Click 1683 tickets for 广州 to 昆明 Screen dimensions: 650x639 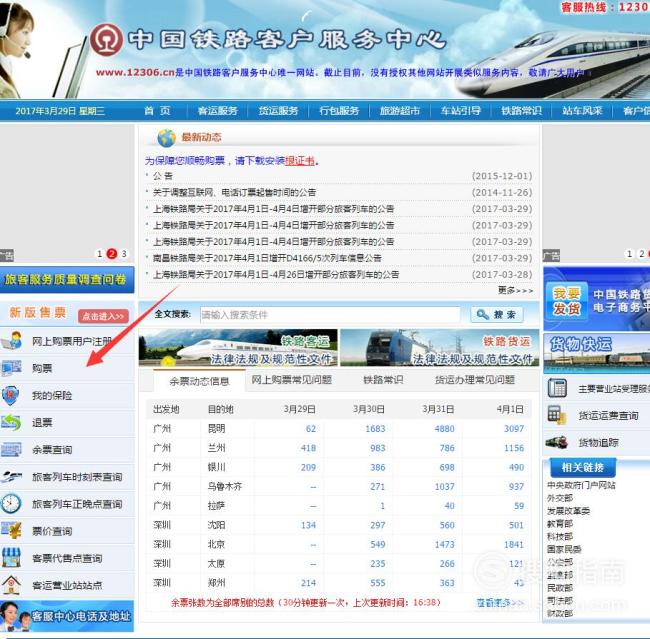click(375, 428)
